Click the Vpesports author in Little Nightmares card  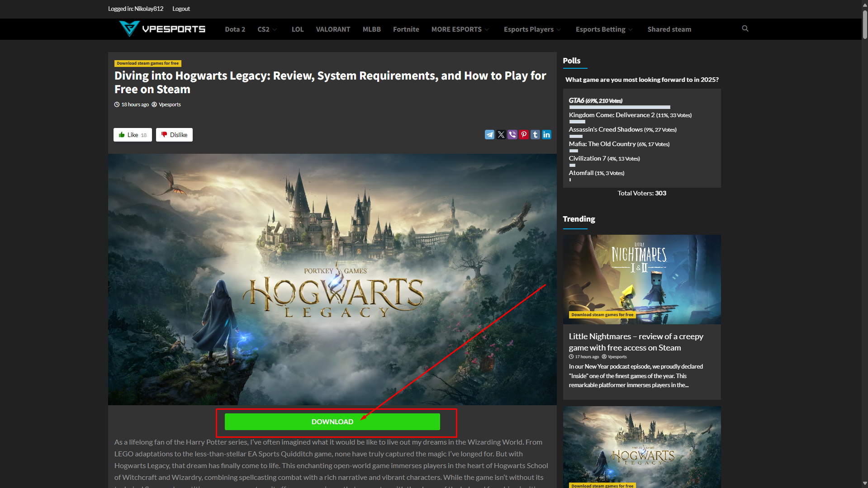pyautogui.click(x=617, y=357)
